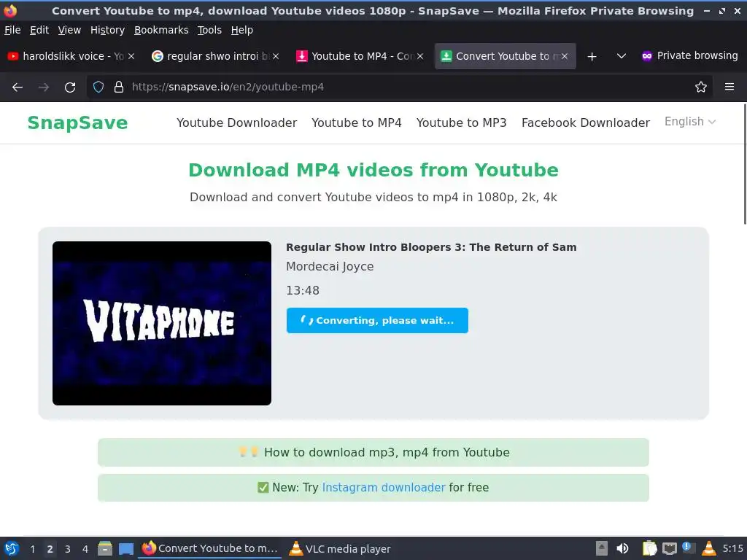Image resolution: width=747 pixels, height=560 pixels.
Task: Click the 5:15 taskbar clock
Action: [732, 548]
